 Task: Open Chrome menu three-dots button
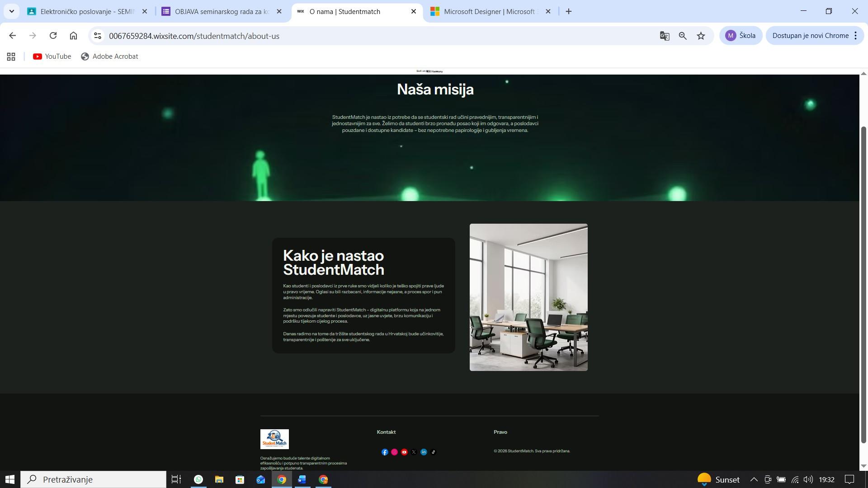pos(855,36)
